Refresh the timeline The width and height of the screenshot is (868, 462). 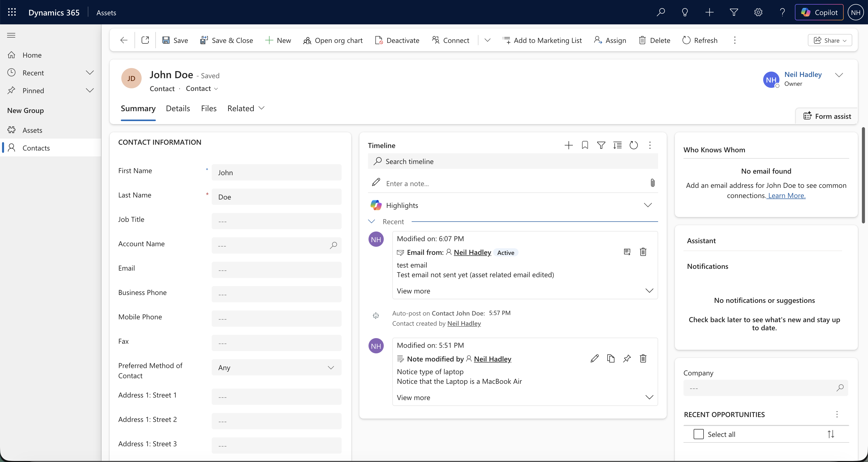[x=633, y=145]
